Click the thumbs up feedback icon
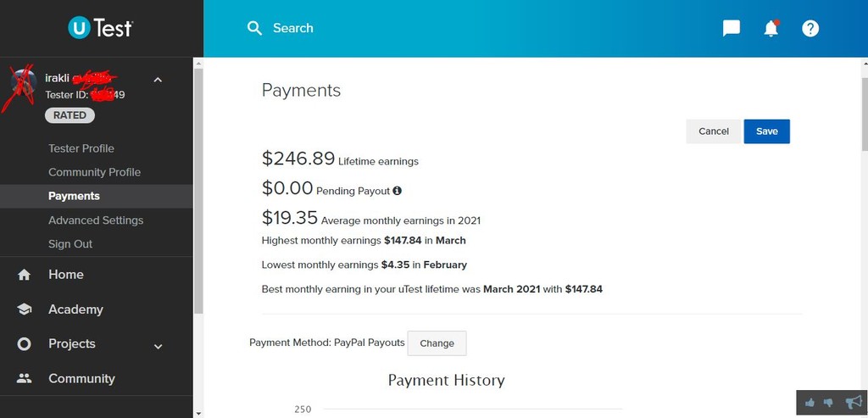The width and height of the screenshot is (868, 418). pyautogui.click(x=810, y=403)
